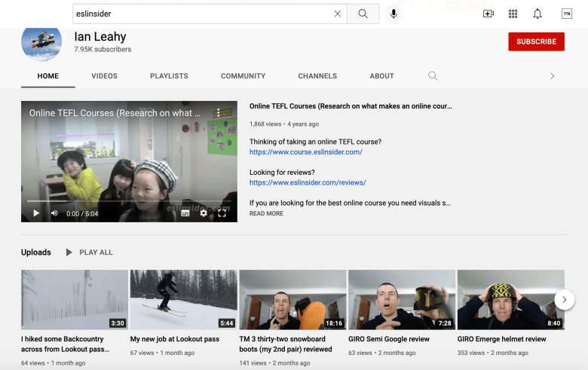Clear the search box with the X
Screen dimensions: 588x370
(x=337, y=14)
